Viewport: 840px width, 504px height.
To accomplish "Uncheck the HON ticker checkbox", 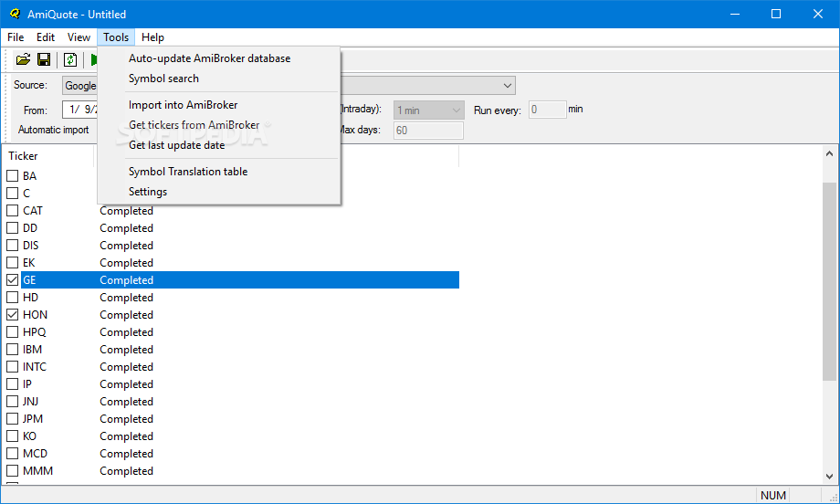I will (x=12, y=314).
